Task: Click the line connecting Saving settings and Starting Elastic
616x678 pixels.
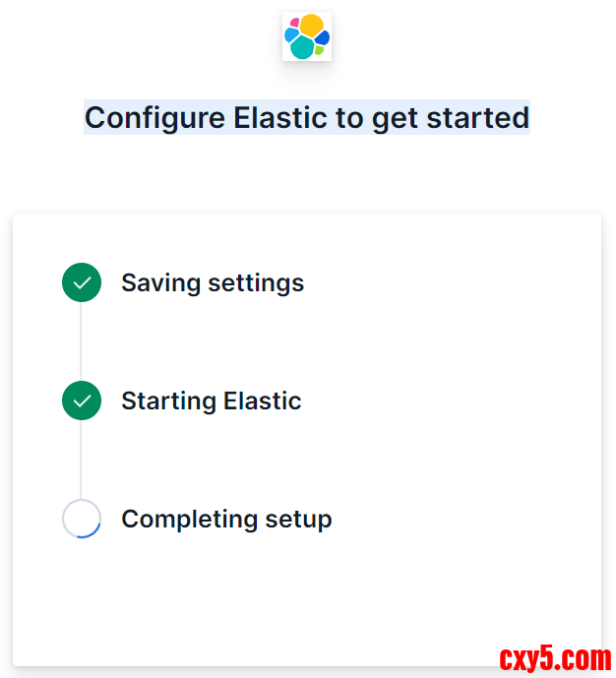Action: pyautogui.click(x=82, y=341)
